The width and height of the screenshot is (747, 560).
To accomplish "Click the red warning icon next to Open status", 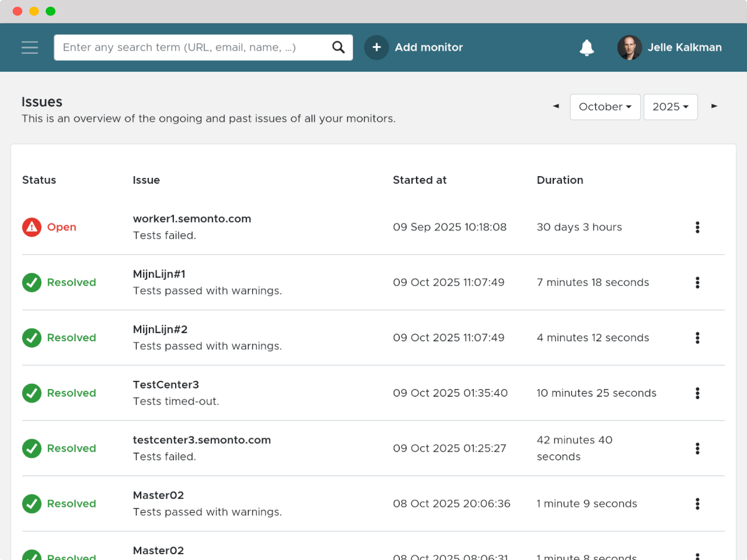I will click(x=31, y=227).
